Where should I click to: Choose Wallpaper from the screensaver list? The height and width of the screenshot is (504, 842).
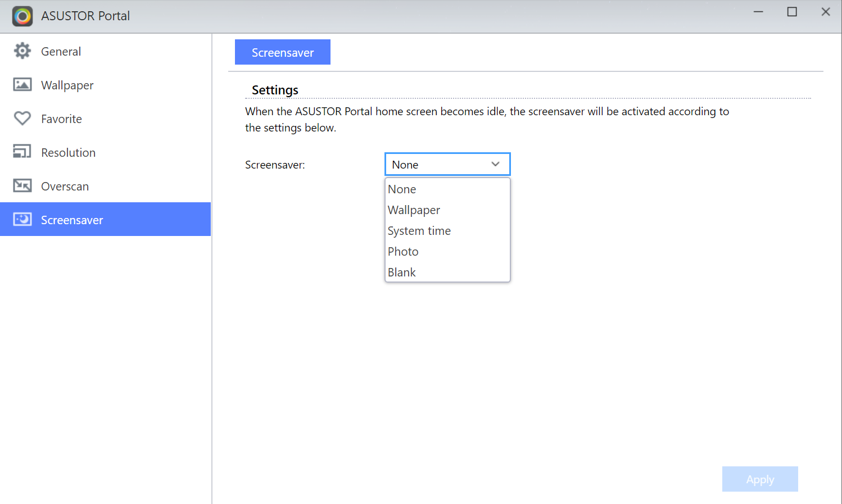(x=447, y=210)
